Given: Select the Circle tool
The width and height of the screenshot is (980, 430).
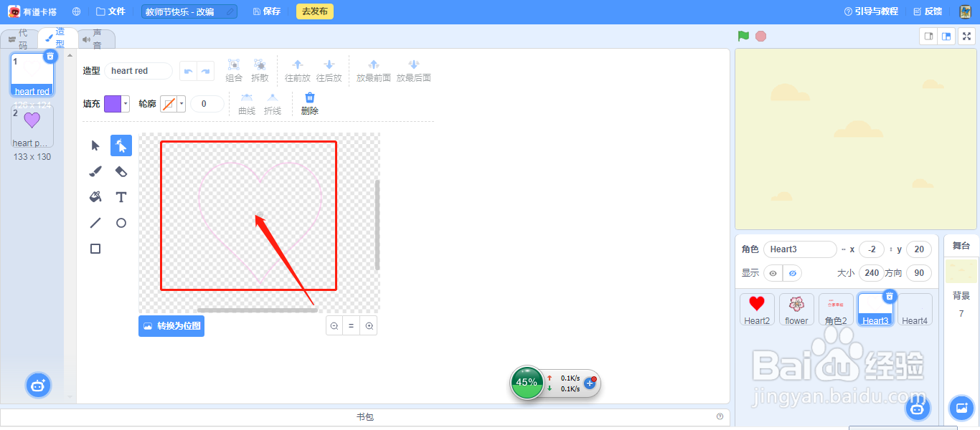Looking at the screenshot, I should click(x=121, y=223).
